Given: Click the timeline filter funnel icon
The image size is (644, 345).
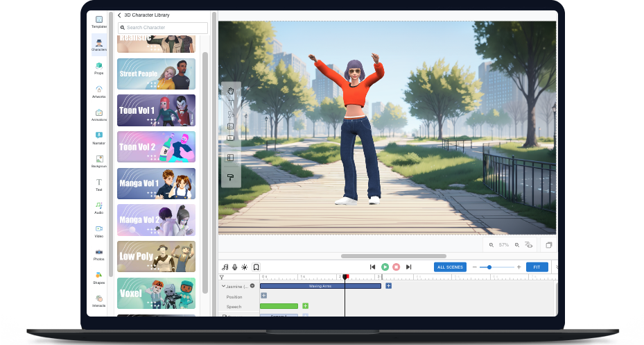Looking at the screenshot, I should click(222, 277).
